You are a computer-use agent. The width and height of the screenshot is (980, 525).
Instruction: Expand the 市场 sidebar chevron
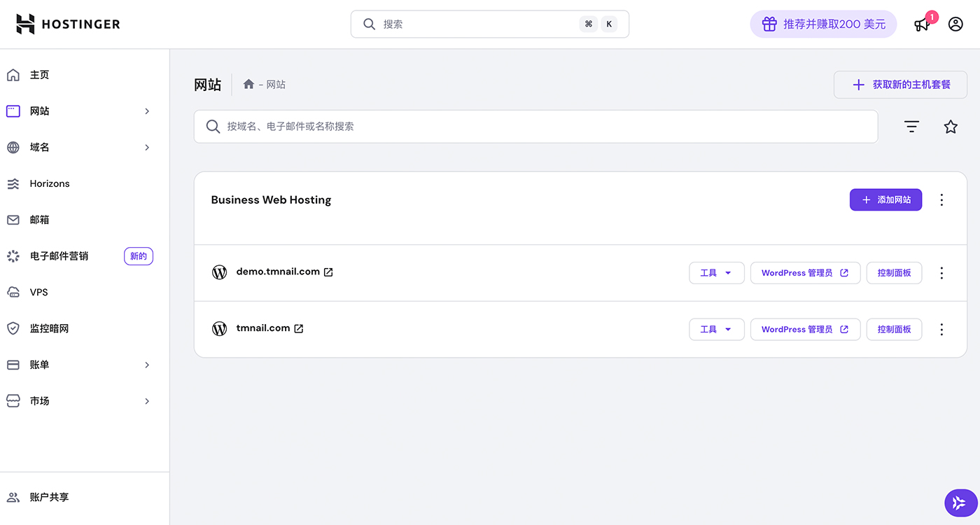click(147, 401)
